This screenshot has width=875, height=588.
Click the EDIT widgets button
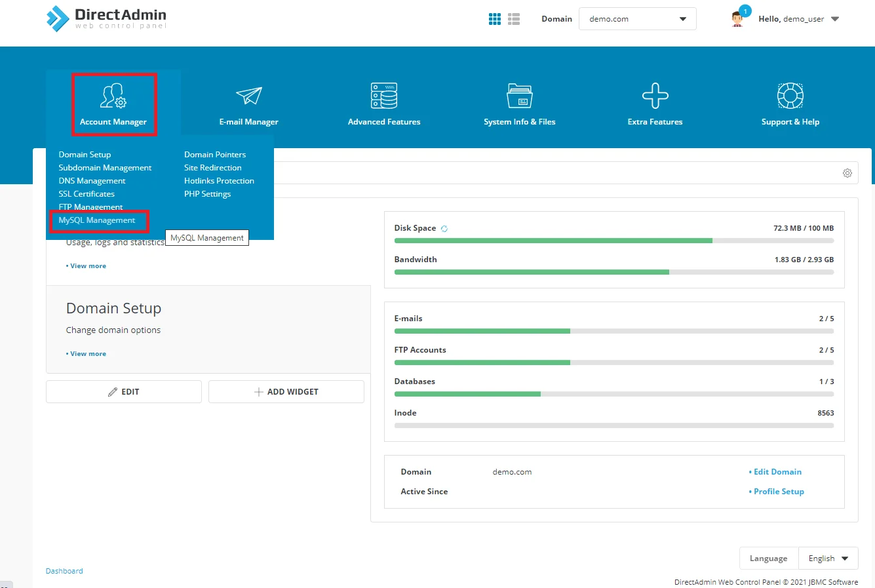(124, 392)
